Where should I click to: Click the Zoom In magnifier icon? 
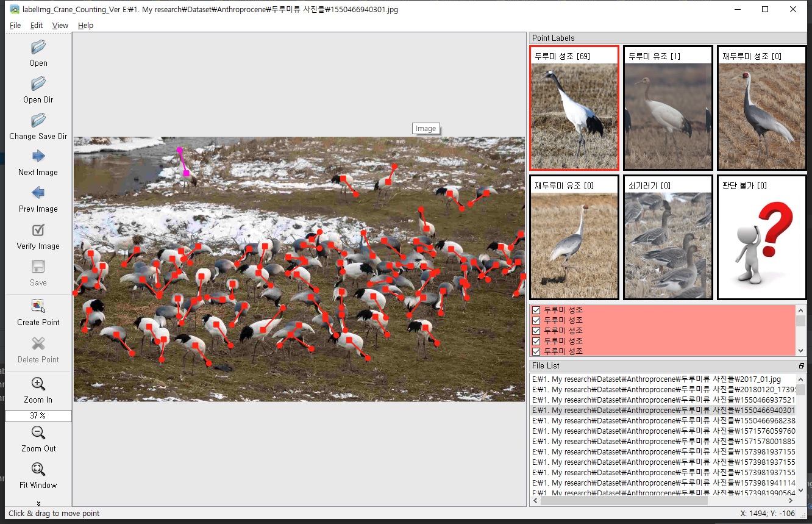pos(38,384)
